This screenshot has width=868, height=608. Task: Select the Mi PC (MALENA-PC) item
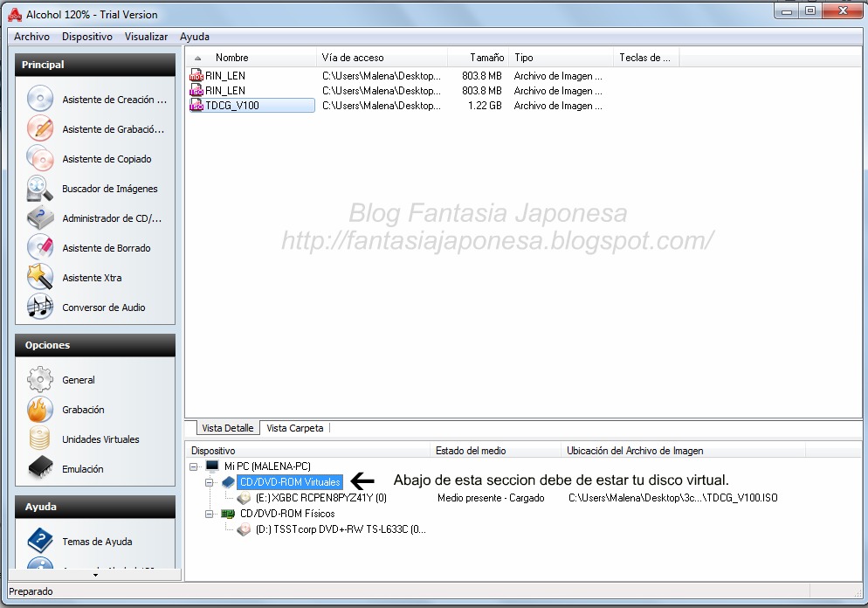point(267,466)
